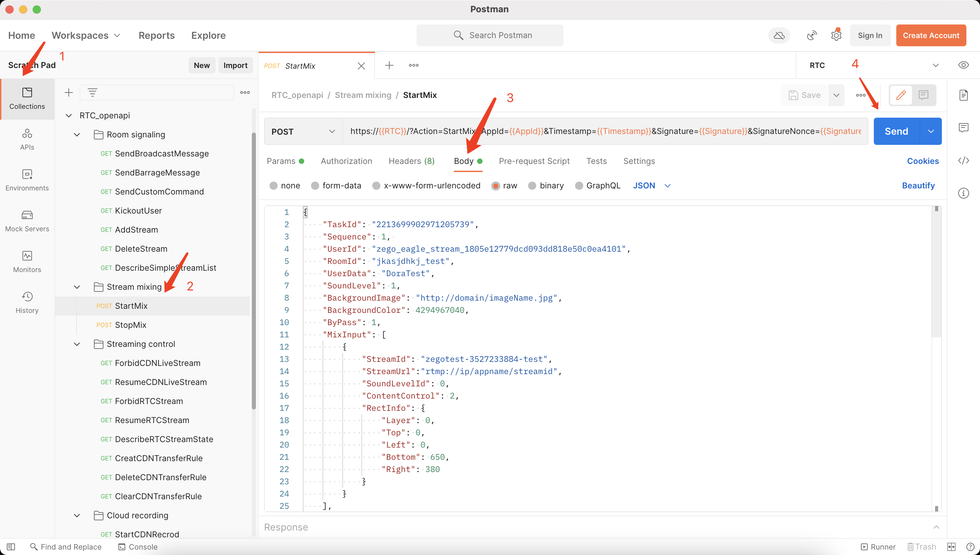Click the two-pane layout icon in the status bar
The width and height of the screenshot is (980, 555).
coord(951,546)
